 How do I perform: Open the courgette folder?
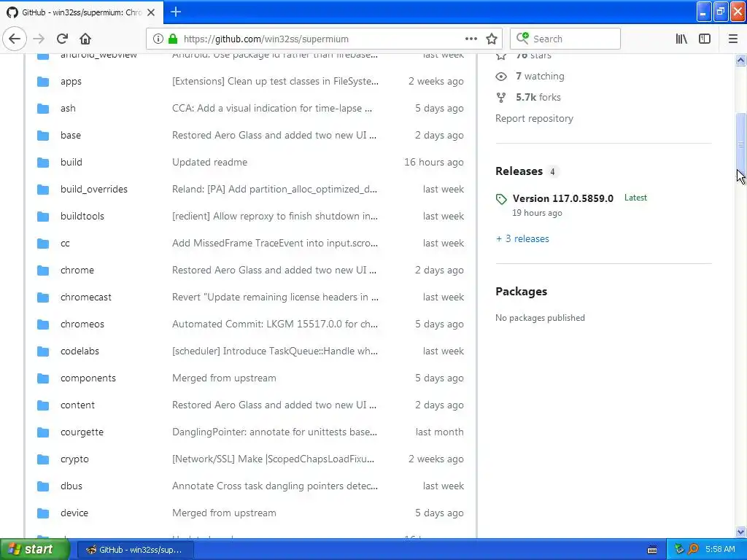[82, 432]
